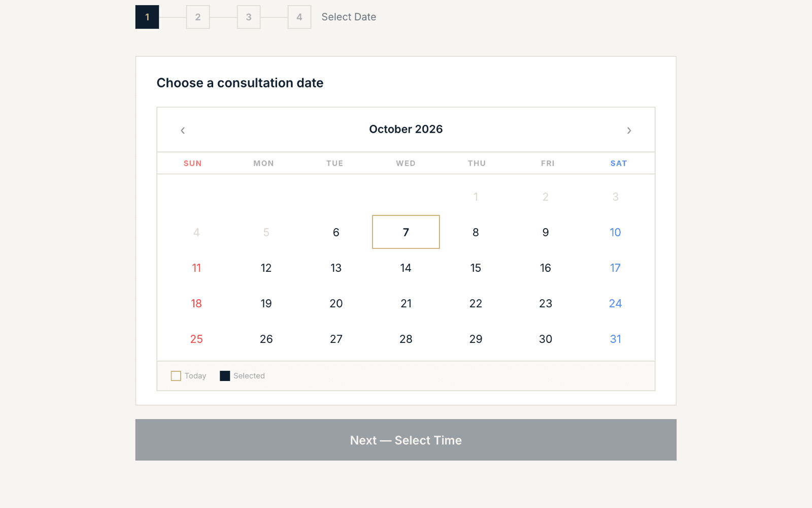Pick October 6 on the calendar
This screenshot has width=812, height=508.
(x=336, y=232)
